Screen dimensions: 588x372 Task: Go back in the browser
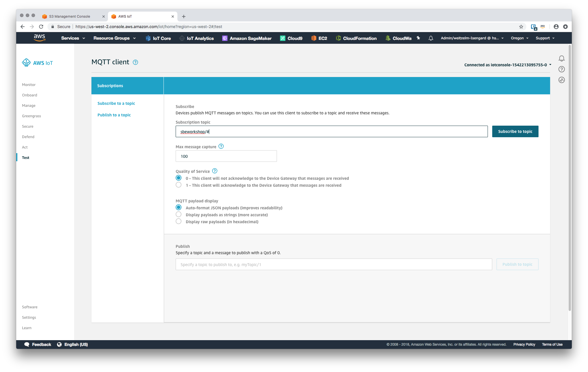coord(23,27)
